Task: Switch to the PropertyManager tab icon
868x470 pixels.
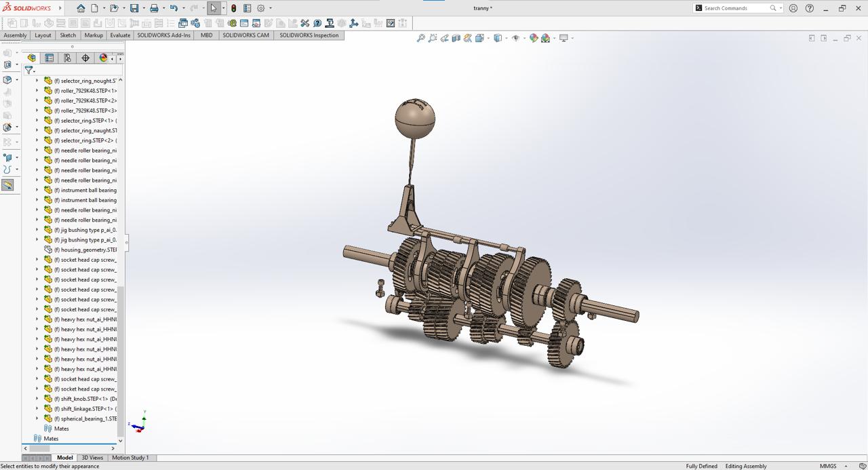Action: pyautogui.click(x=50, y=58)
